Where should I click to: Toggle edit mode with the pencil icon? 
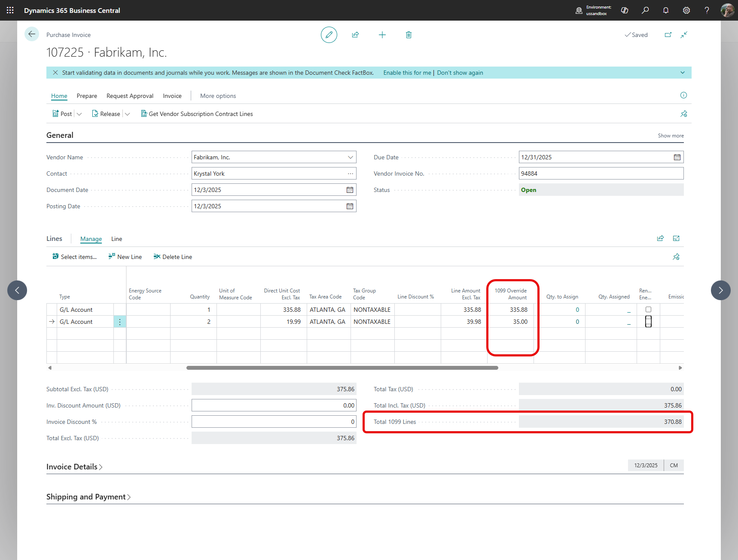click(x=329, y=35)
